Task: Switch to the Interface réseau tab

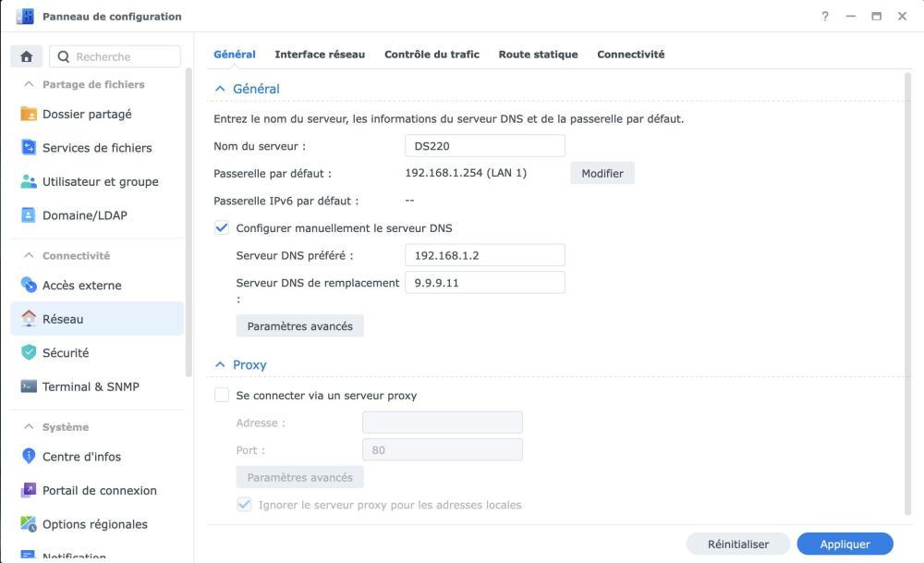Action: pos(320,55)
